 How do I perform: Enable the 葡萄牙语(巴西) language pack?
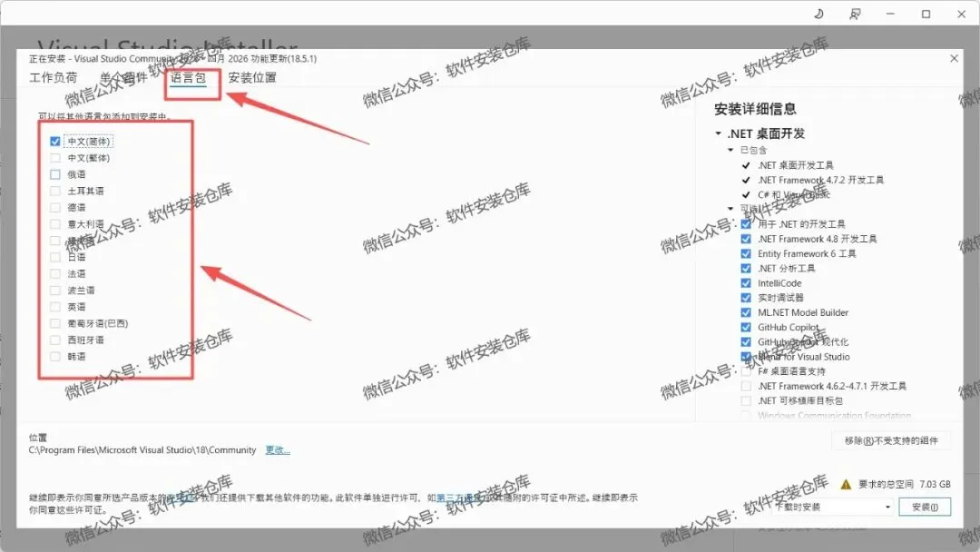tap(55, 323)
